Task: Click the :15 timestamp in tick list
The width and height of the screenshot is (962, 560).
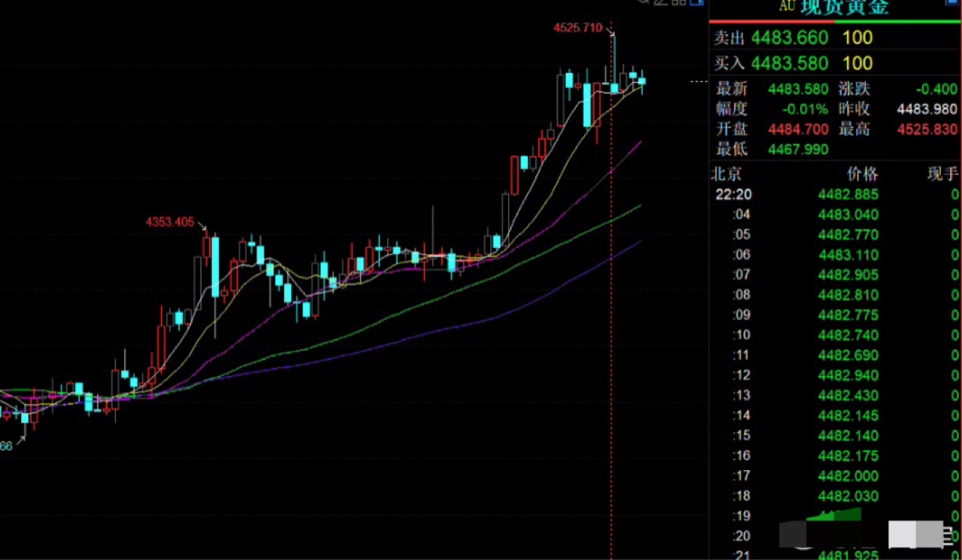Action: coord(741,436)
